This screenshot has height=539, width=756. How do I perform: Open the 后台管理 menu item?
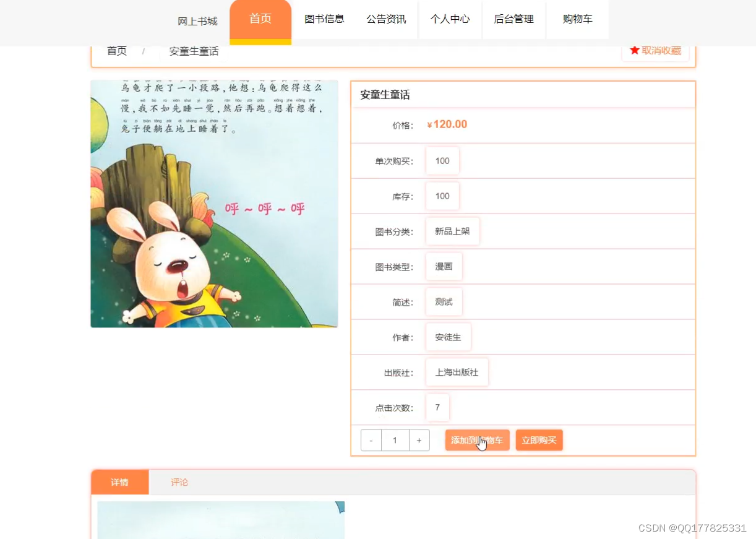(x=513, y=19)
